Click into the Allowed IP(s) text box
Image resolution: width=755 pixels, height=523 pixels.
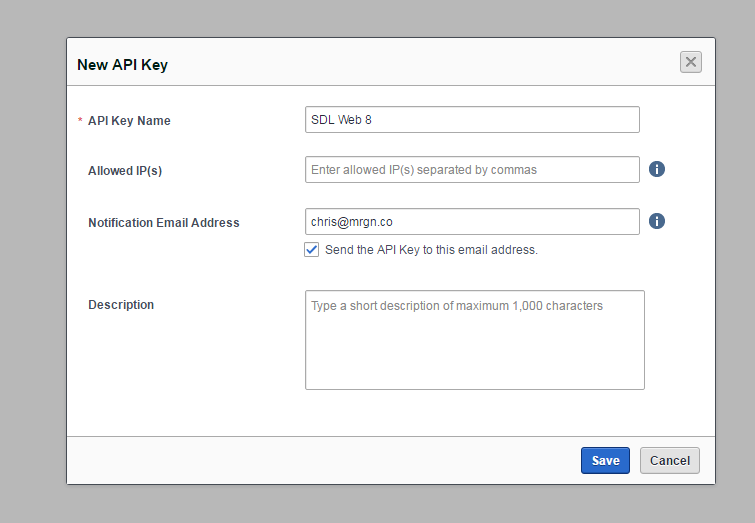click(x=472, y=170)
